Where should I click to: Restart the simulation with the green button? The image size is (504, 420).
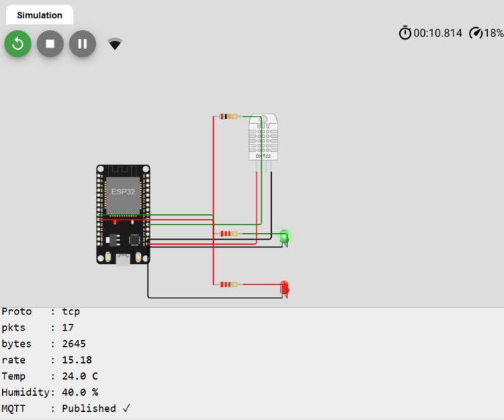coord(18,44)
